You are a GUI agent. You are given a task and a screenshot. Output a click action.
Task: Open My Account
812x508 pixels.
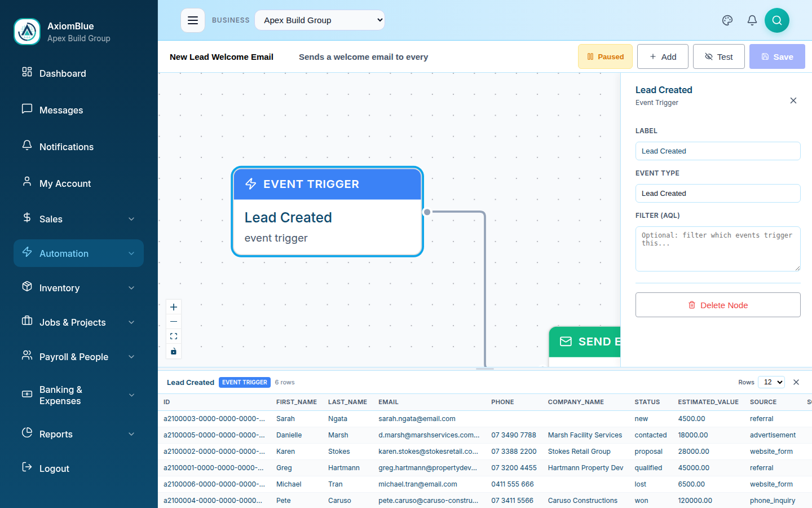78,183
